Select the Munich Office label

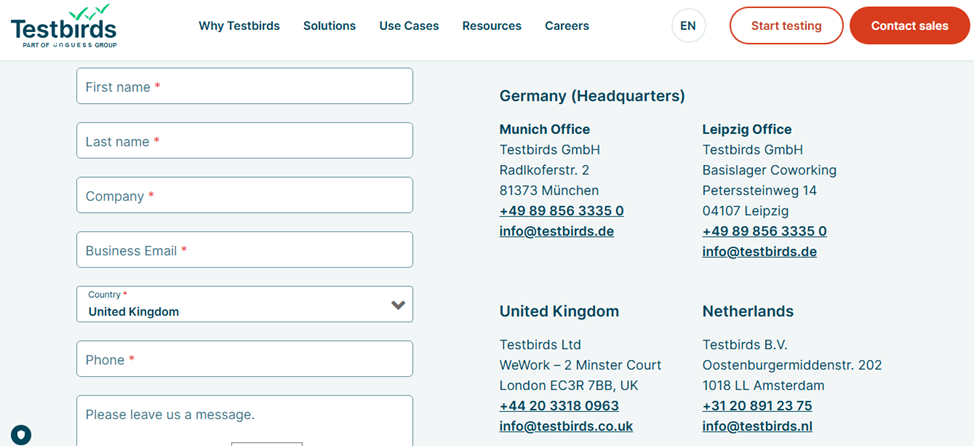tap(545, 129)
